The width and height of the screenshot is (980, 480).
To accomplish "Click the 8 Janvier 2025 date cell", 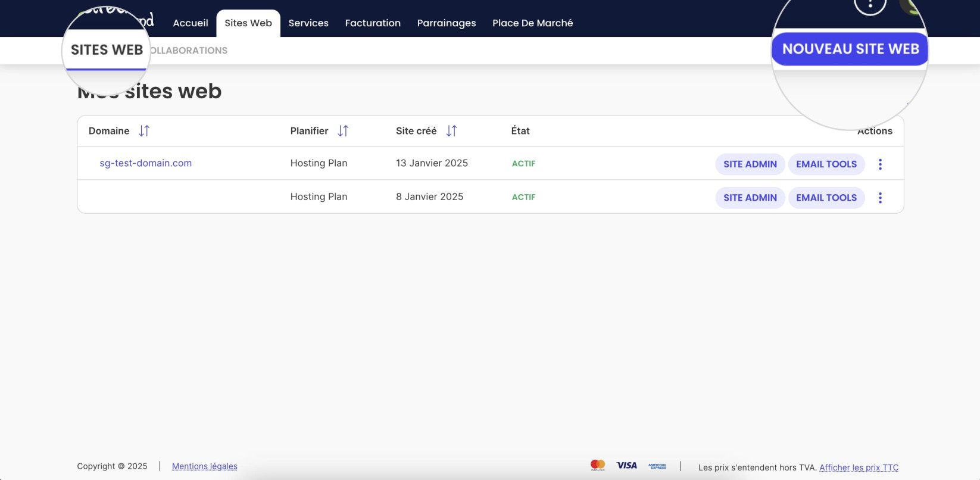I will tap(429, 197).
